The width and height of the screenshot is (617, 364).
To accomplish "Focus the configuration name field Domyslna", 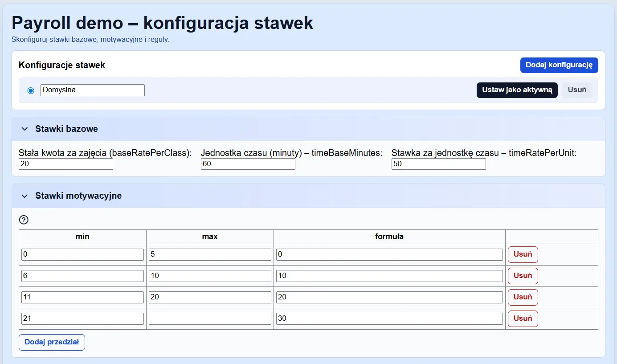I will [x=92, y=90].
